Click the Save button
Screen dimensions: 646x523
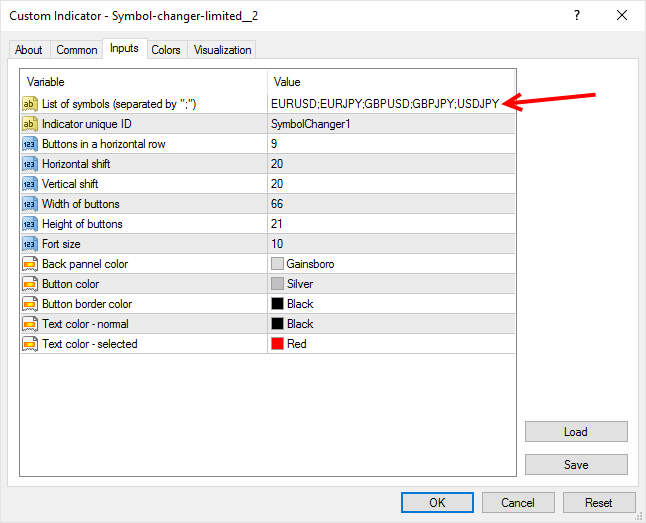tap(576, 465)
